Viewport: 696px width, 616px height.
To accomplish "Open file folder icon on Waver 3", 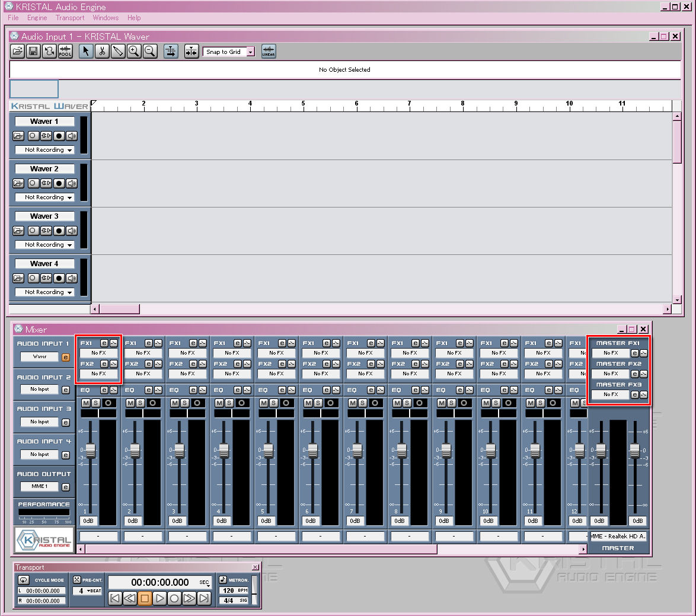I will [18, 231].
